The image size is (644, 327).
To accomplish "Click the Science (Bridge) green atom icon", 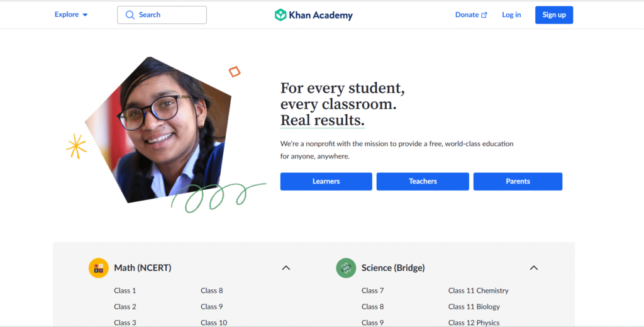I will point(346,268).
